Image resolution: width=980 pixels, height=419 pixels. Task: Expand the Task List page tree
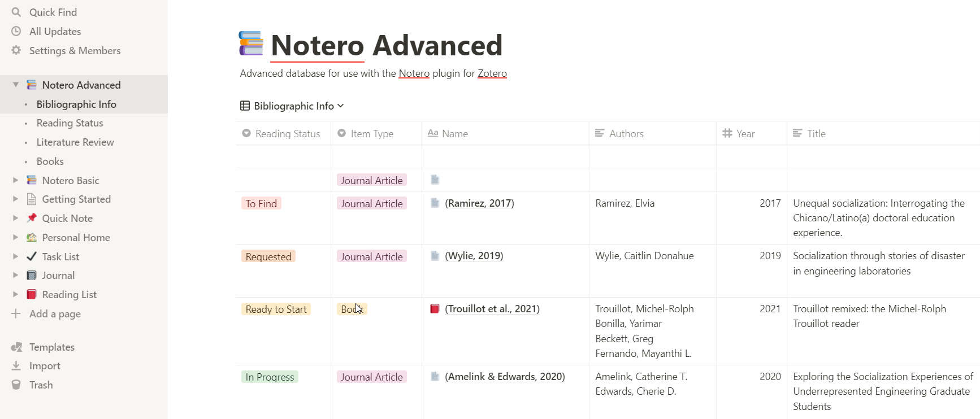(x=16, y=256)
